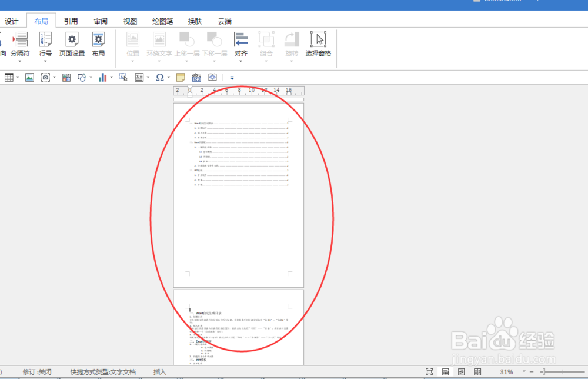Viewport: 588px width, 379px height.
Task: Select the 布局 ribbon tab
Action: [41, 21]
